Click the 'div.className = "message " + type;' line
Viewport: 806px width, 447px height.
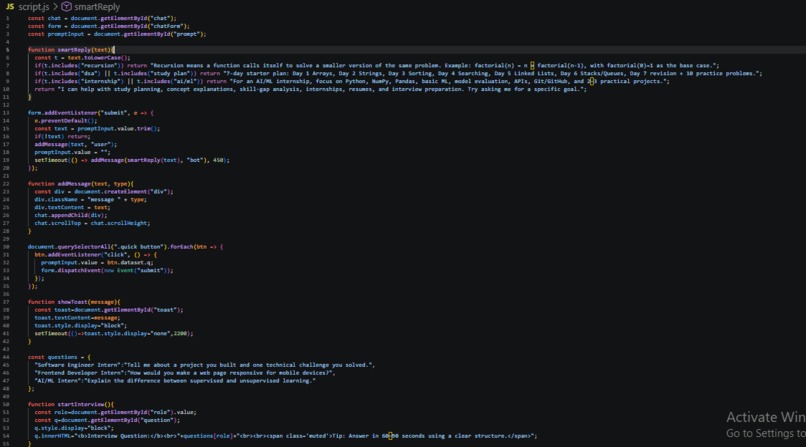tap(90, 199)
